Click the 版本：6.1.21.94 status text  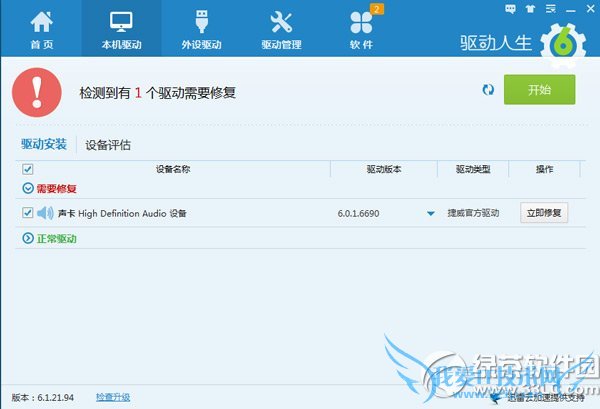point(42,398)
